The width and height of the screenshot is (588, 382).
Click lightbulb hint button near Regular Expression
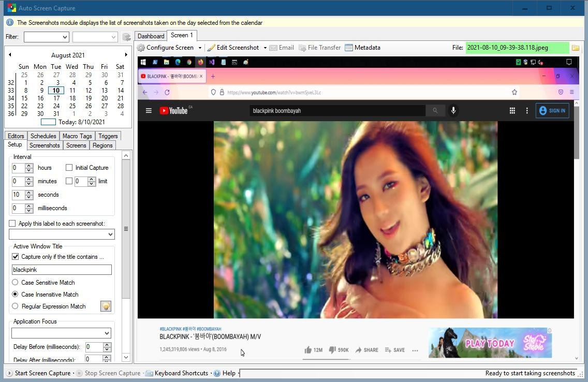(x=106, y=306)
